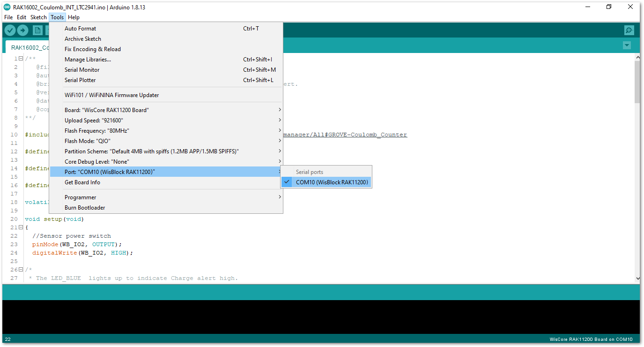The height and width of the screenshot is (347, 644).
Task: Open Serial Monitor magnifier icon in toolbar
Action: click(629, 30)
